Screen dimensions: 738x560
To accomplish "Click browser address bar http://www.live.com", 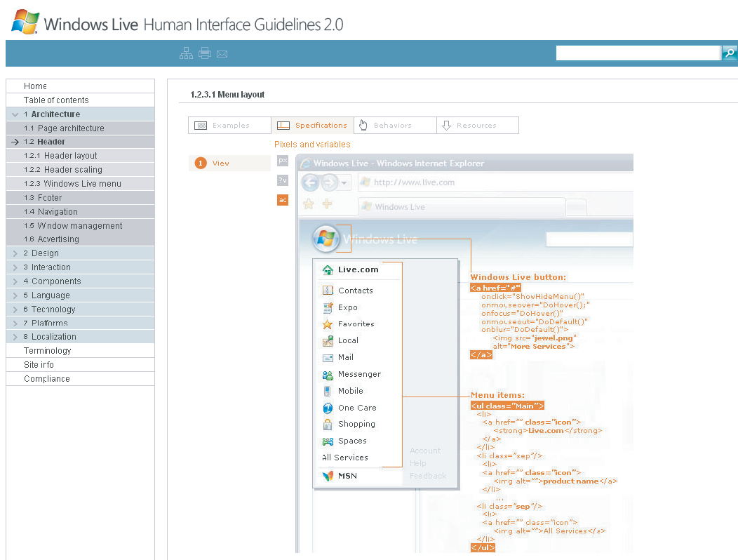I will 495,182.
